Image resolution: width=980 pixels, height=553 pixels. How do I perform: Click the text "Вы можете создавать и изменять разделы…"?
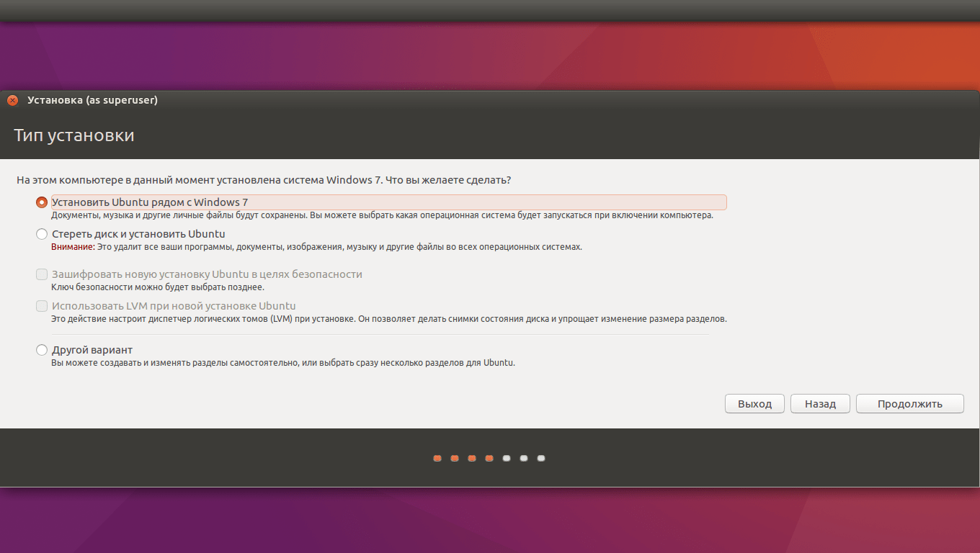[x=283, y=363]
